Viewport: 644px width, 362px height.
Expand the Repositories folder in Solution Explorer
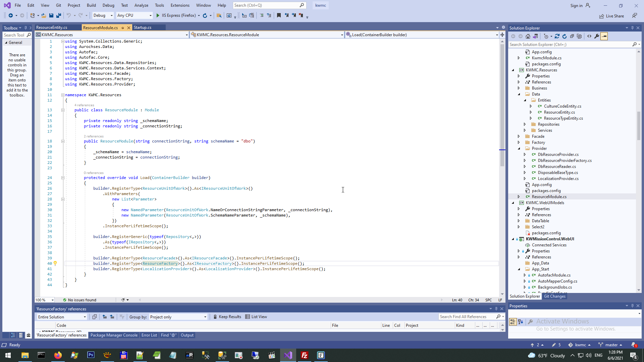pyautogui.click(x=525, y=124)
